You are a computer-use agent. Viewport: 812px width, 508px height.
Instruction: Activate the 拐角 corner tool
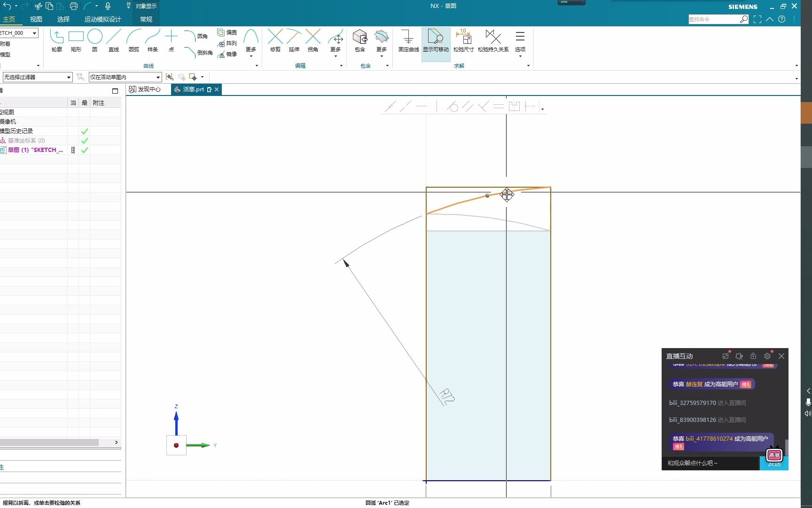pos(313,40)
